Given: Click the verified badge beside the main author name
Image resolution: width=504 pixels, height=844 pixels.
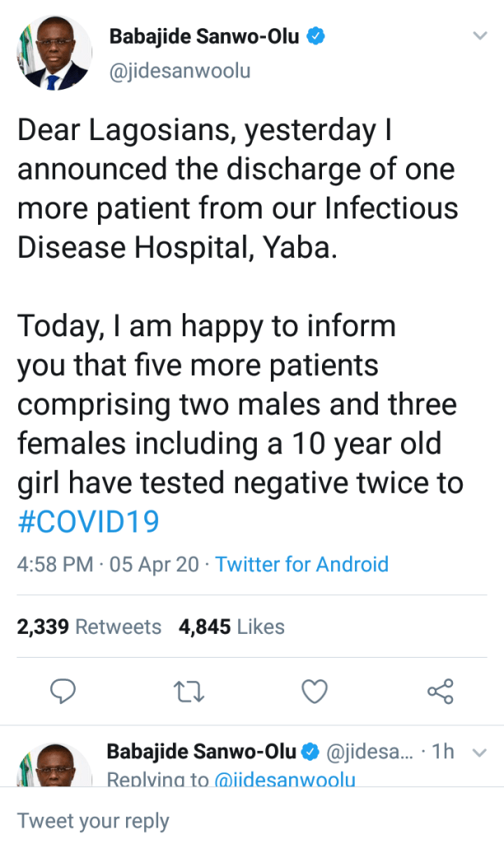Looking at the screenshot, I should (x=315, y=37).
